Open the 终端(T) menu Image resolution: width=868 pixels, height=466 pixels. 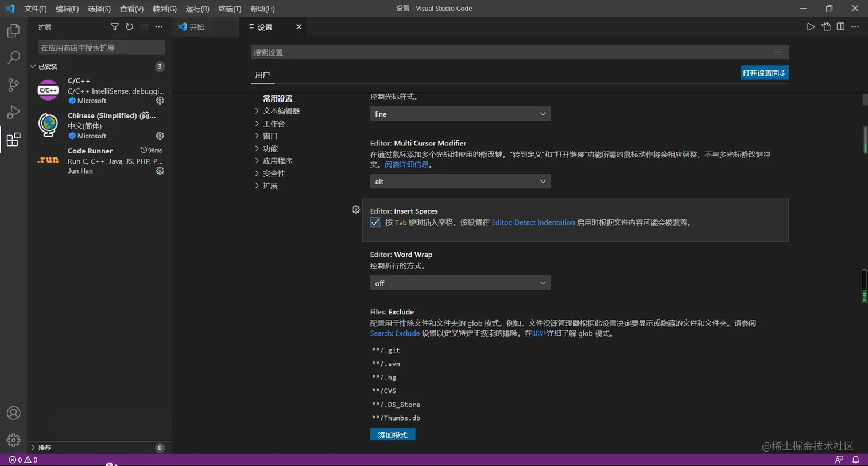230,9
